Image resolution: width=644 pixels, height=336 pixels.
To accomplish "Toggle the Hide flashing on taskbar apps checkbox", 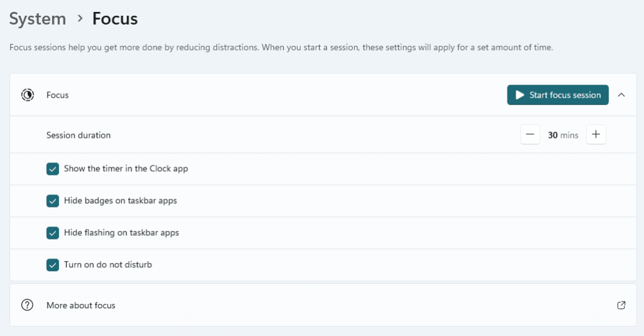I will pos(53,233).
